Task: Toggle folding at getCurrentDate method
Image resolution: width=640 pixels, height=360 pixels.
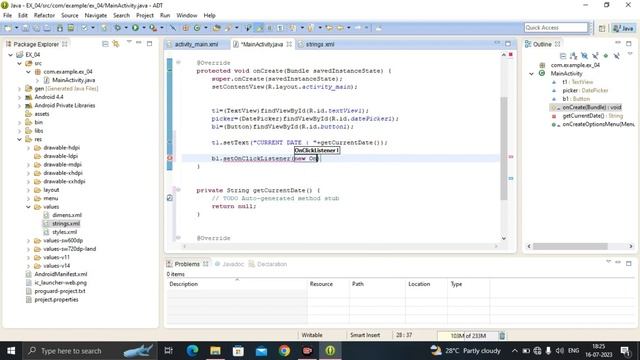Action: pyautogui.click(x=178, y=190)
